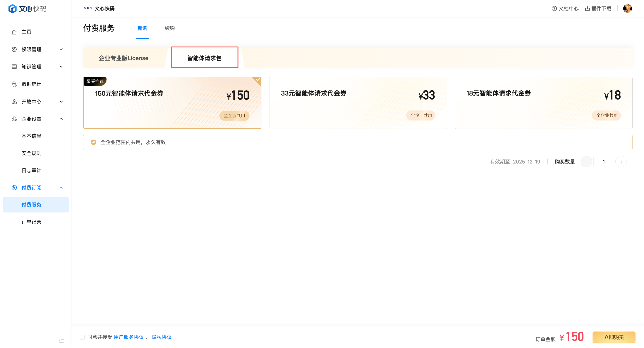Switch to 企业专业版License tab
Viewport: 644px width, 348px height.
(123, 58)
